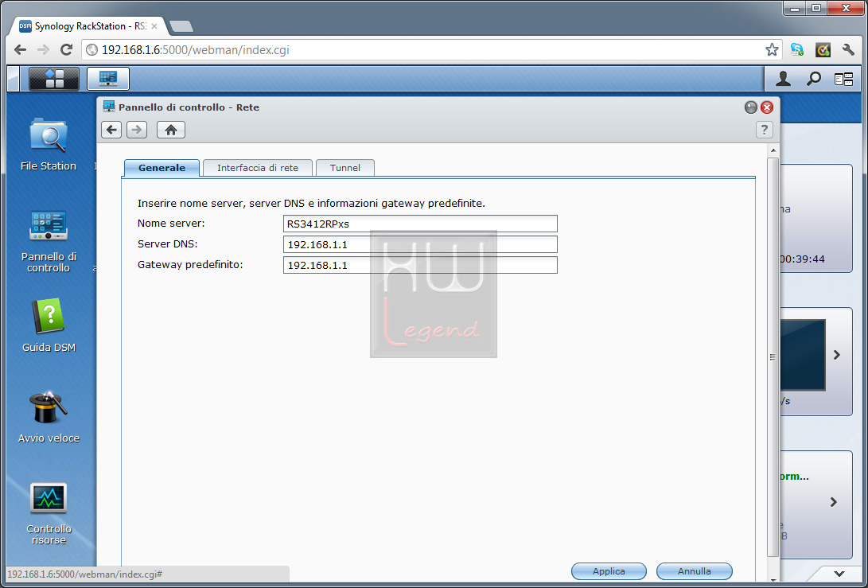Open help question mark in Control Panel

click(764, 130)
